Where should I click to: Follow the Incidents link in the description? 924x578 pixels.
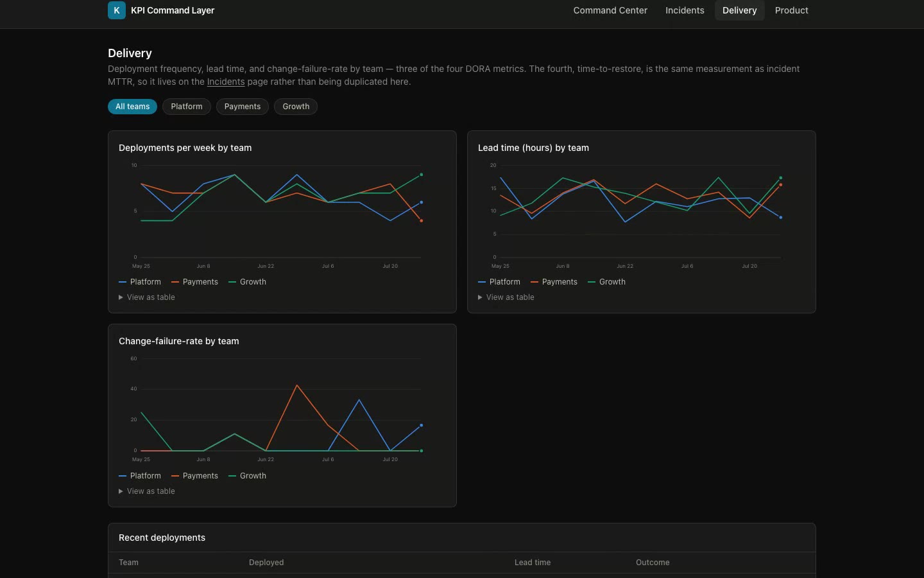click(226, 82)
